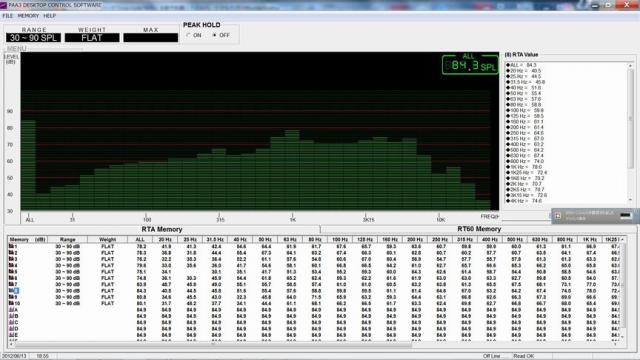Select average memory C icon
The height and width of the screenshot is (360, 640).
11,322
